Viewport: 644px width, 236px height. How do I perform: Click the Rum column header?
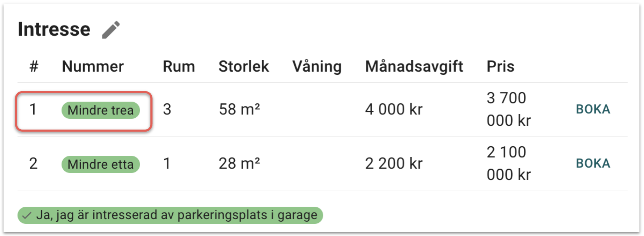pyautogui.click(x=179, y=66)
